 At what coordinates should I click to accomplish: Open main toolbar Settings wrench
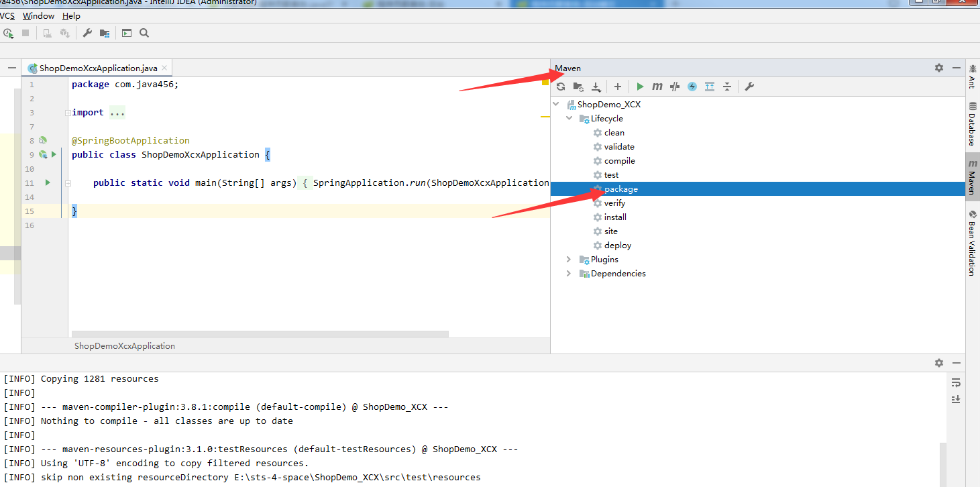tap(87, 33)
